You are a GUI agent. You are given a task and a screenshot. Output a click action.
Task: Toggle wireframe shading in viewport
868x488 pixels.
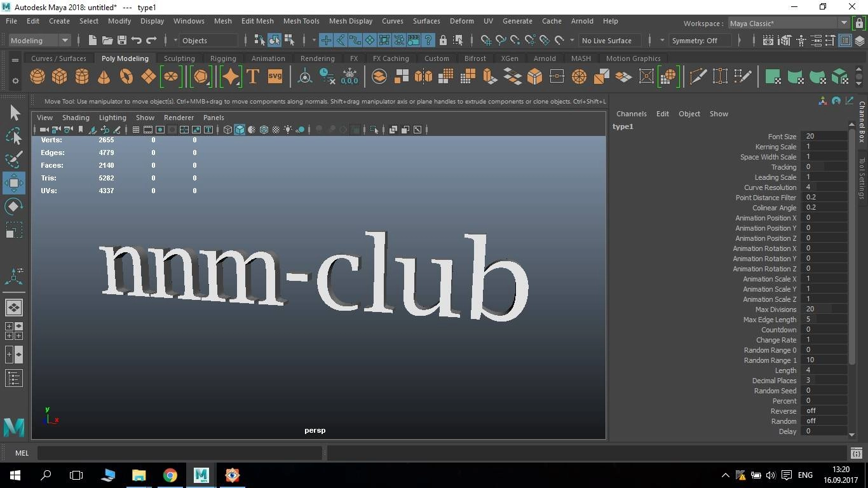pos(227,130)
